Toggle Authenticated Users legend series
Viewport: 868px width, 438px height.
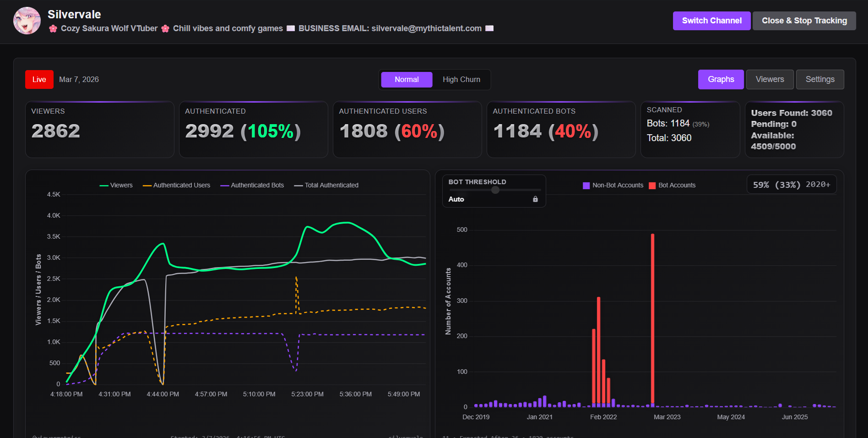pos(176,185)
